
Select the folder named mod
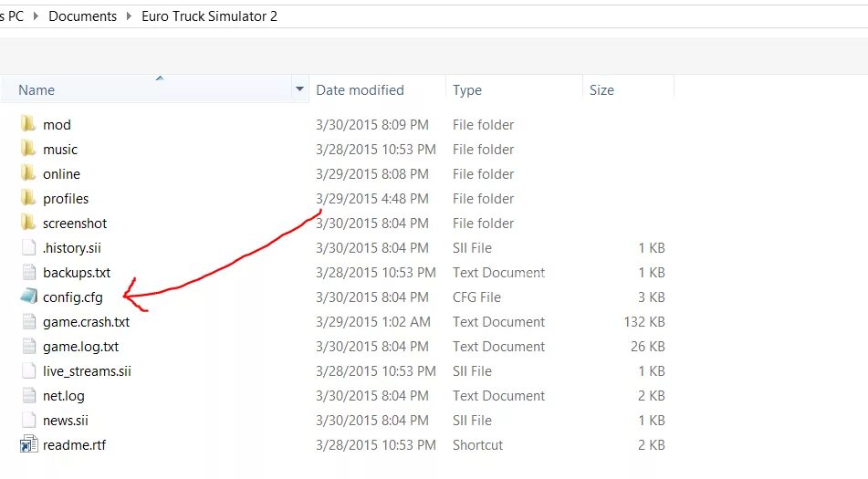(57, 124)
